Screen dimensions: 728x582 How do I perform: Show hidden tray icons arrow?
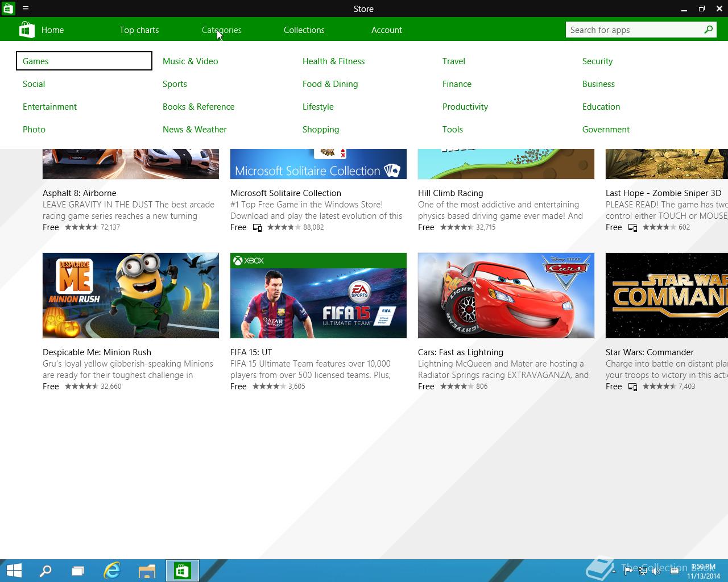(x=614, y=571)
